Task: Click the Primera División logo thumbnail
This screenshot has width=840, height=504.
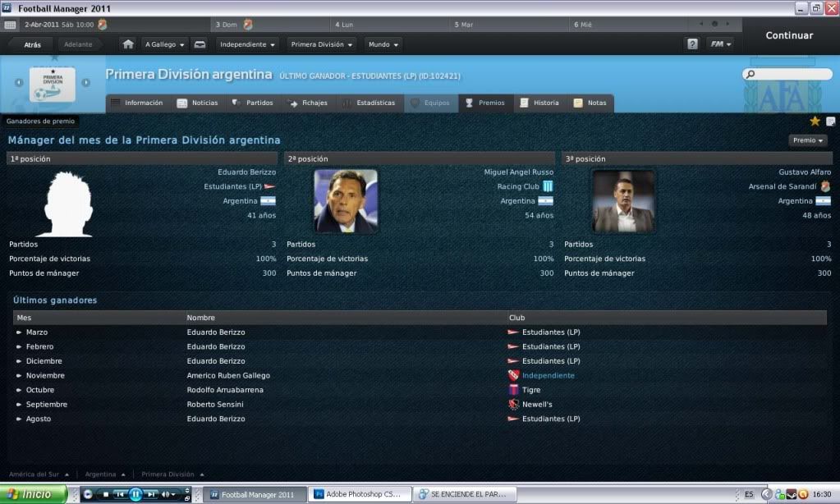Action: (53, 84)
